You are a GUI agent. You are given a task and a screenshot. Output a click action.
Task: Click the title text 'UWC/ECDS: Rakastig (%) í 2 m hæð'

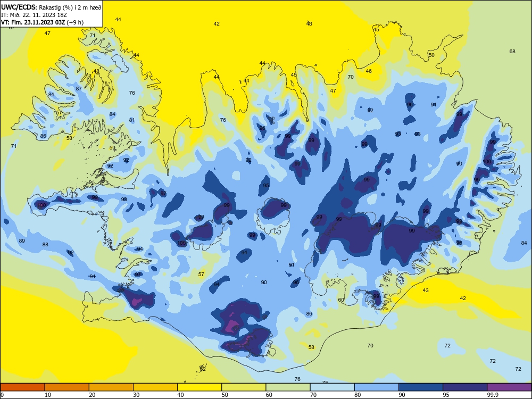coord(51,7)
